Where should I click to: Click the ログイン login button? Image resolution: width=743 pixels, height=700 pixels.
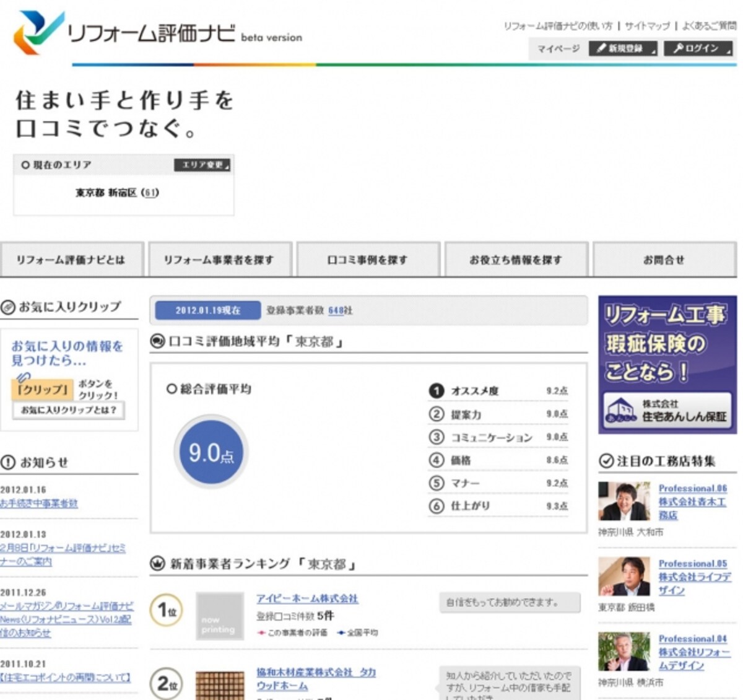(698, 48)
